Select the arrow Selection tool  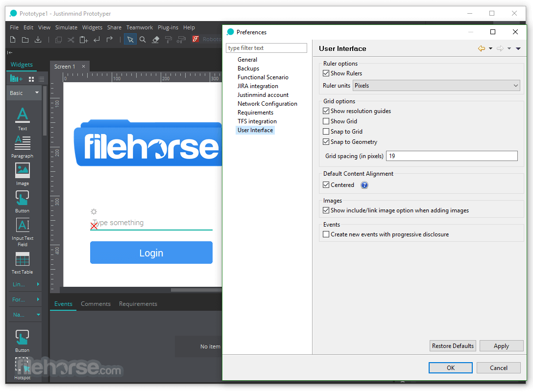[130, 40]
